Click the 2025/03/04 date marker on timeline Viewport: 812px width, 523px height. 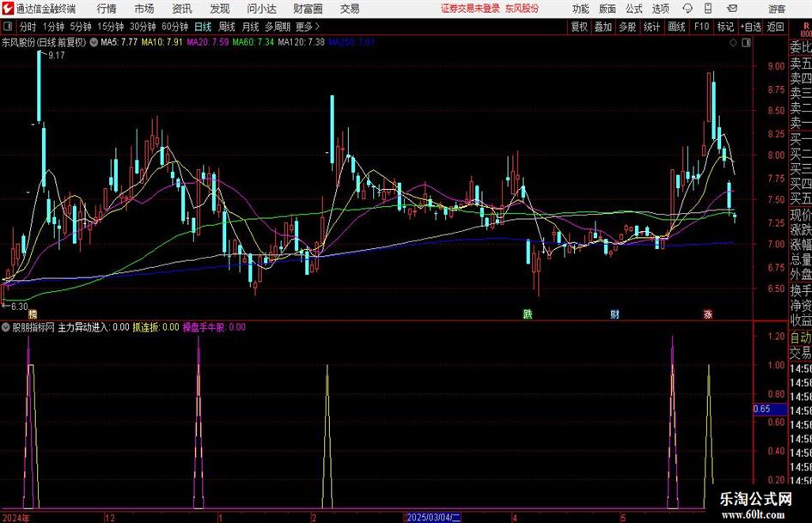tap(432, 517)
